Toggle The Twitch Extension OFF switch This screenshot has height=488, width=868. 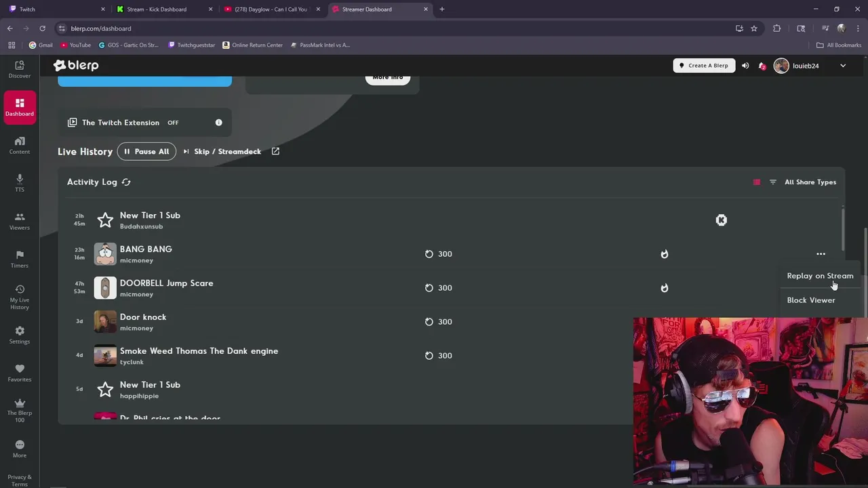pyautogui.click(x=173, y=123)
